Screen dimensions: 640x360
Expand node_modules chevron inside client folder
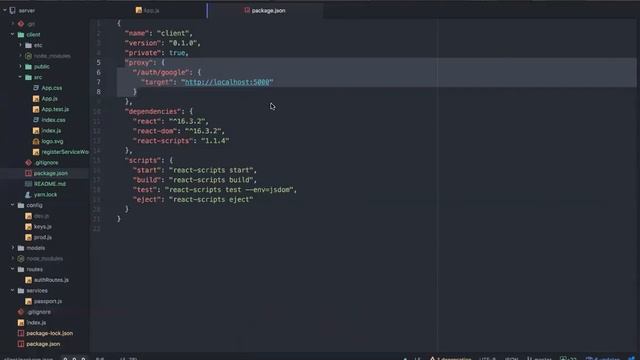point(20,56)
